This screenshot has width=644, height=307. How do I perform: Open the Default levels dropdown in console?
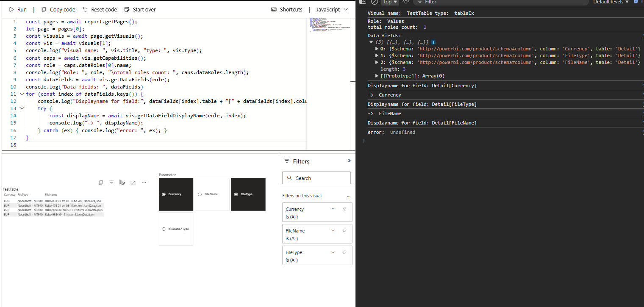click(611, 2)
